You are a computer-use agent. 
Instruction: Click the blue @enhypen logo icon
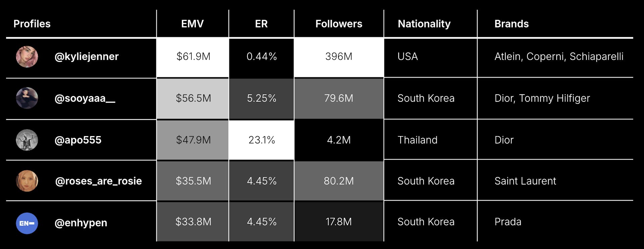click(27, 223)
